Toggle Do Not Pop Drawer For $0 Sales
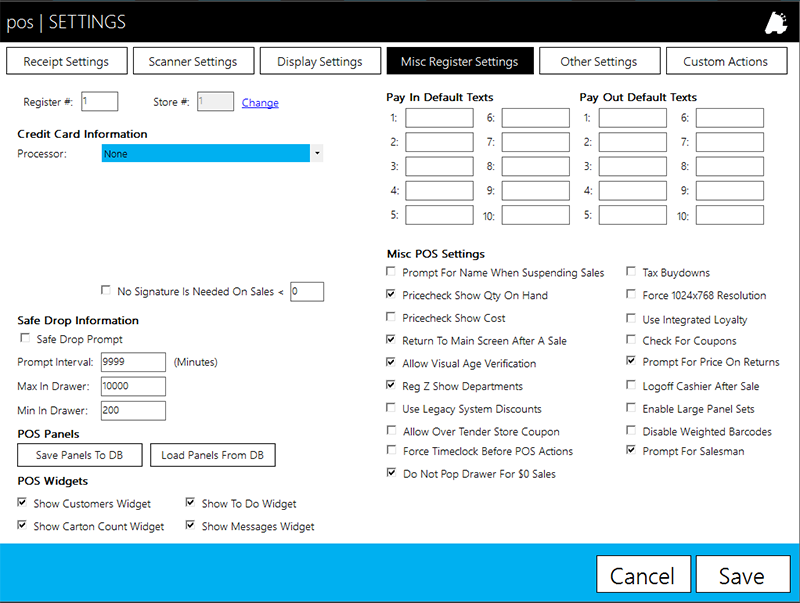 [x=391, y=472]
